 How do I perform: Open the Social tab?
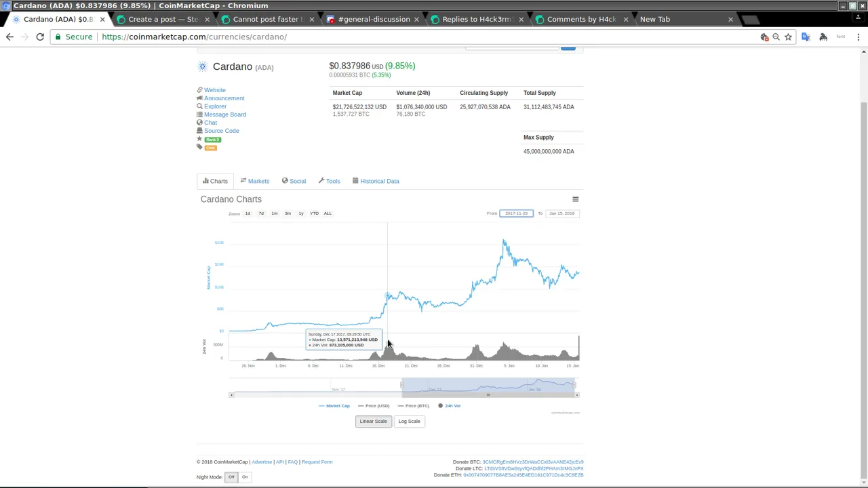294,181
